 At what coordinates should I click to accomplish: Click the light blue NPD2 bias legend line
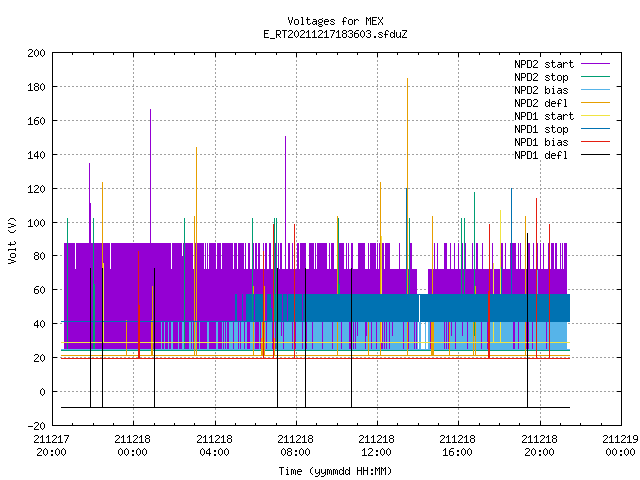pos(595,90)
